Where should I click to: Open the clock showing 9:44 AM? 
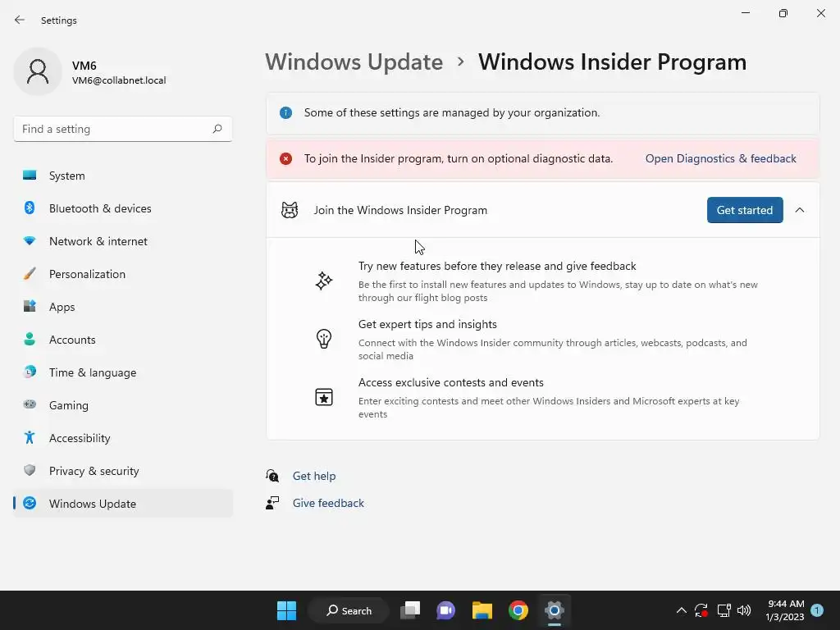(785, 610)
